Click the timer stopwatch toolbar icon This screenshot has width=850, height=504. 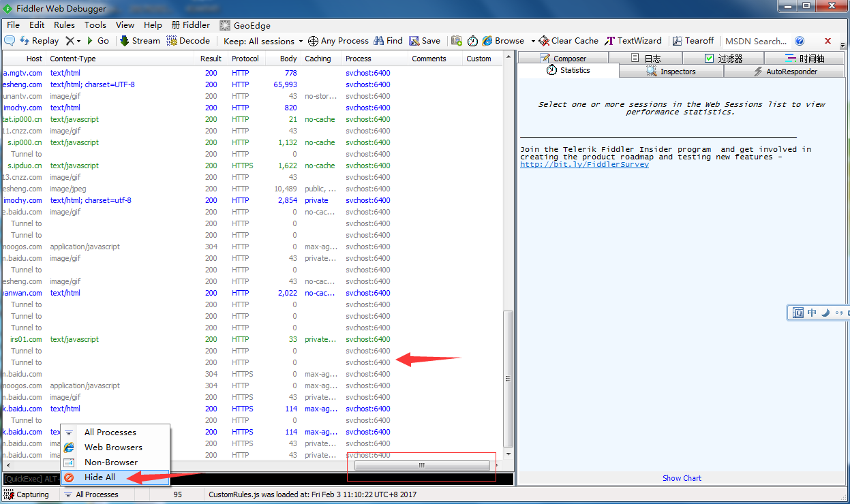[x=472, y=41]
